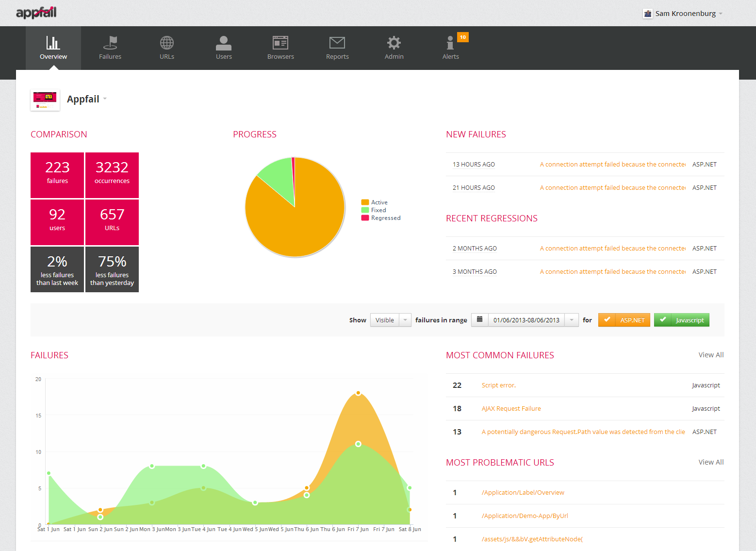Viewport: 756px width, 551px height.
Task: Open the failure from 13 hours ago
Action: [x=612, y=164]
